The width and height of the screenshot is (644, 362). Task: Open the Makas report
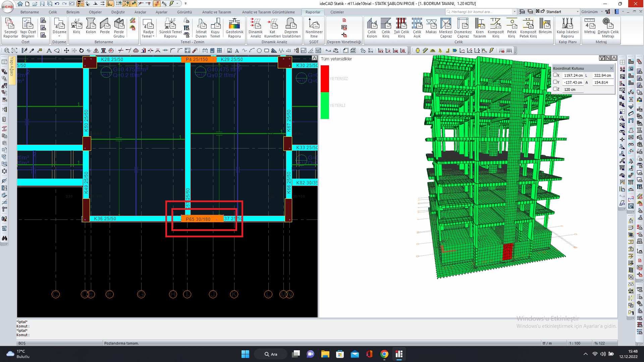[431, 26]
